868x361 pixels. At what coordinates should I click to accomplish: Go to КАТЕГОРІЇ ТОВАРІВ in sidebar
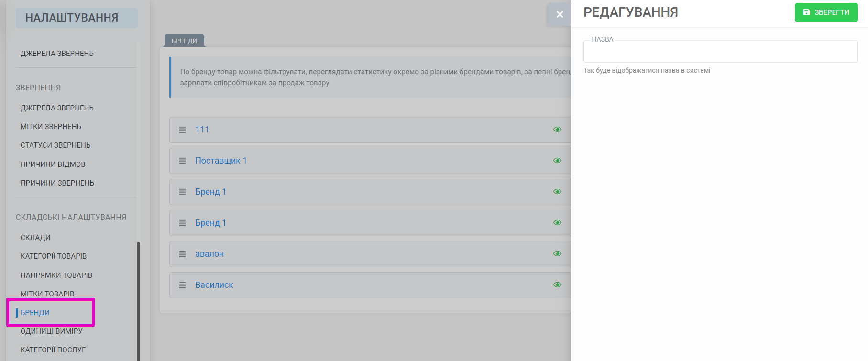point(54,256)
